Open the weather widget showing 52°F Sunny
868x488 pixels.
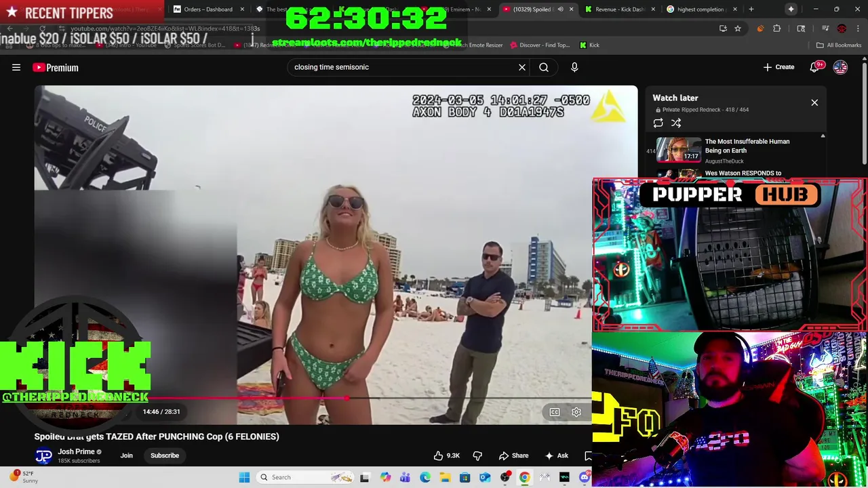pyautogui.click(x=23, y=477)
